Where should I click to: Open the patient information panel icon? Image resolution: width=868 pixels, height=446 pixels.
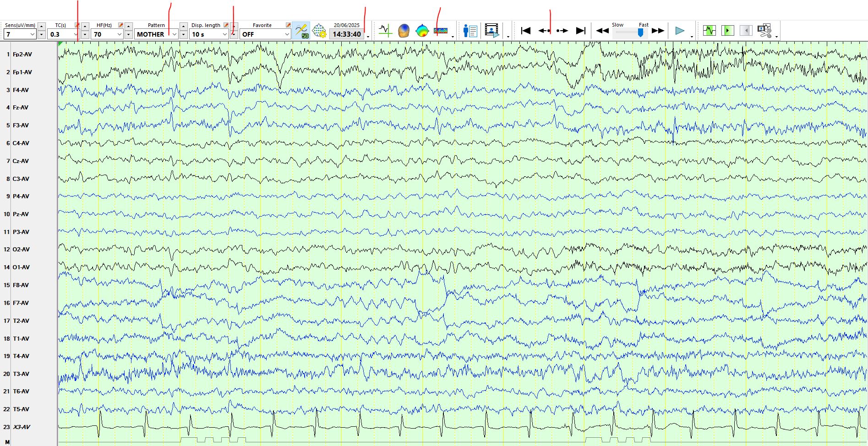[x=470, y=31]
